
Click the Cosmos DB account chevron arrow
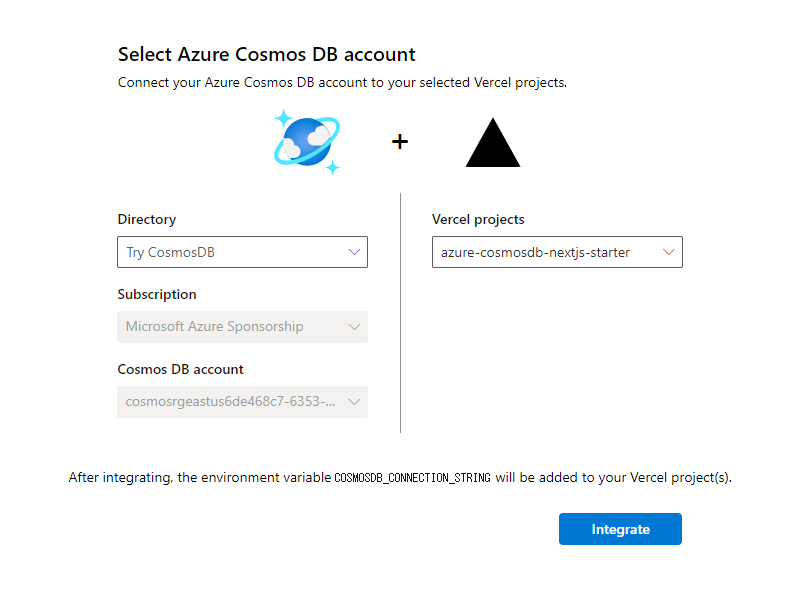(x=354, y=402)
